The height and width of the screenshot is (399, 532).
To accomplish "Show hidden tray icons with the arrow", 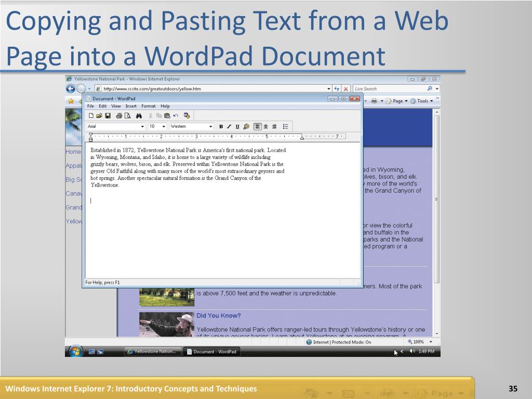I will tap(402, 351).
